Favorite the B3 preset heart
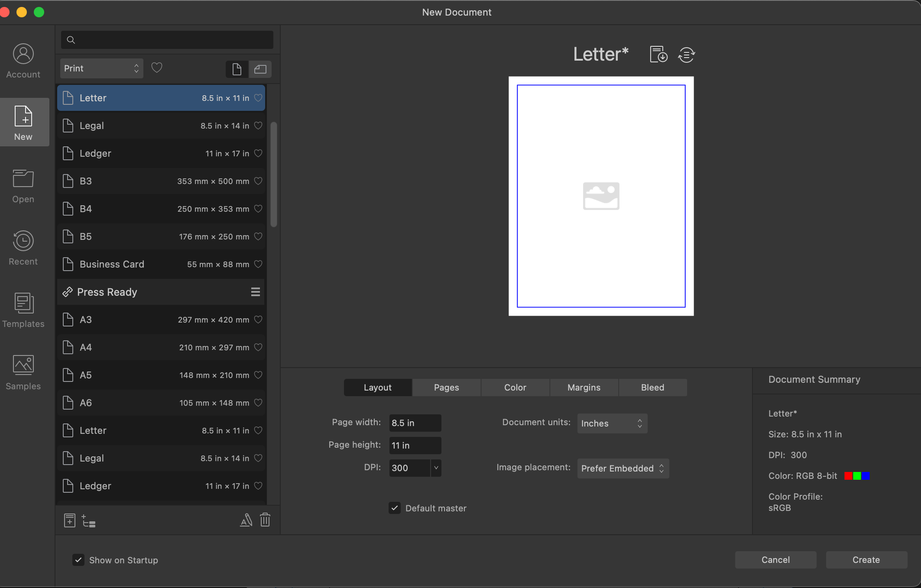Viewport: 921px width, 588px height. [x=258, y=181]
